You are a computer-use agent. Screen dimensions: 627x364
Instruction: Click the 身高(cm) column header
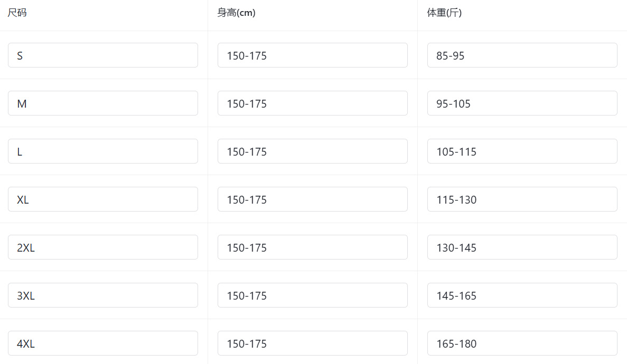[236, 13]
